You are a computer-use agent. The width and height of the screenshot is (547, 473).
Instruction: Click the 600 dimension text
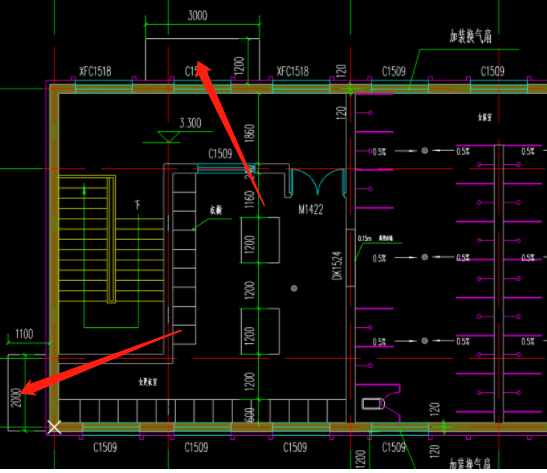[x=250, y=414]
